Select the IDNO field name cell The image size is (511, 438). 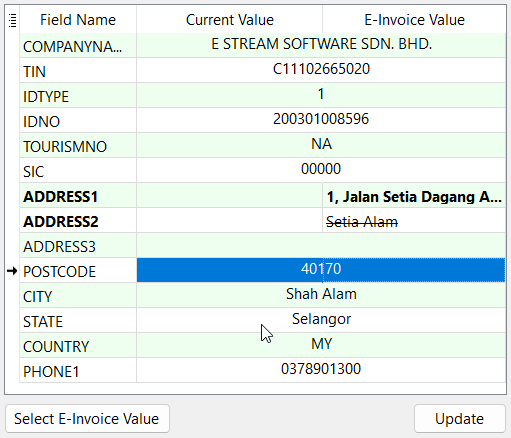coord(78,120)
